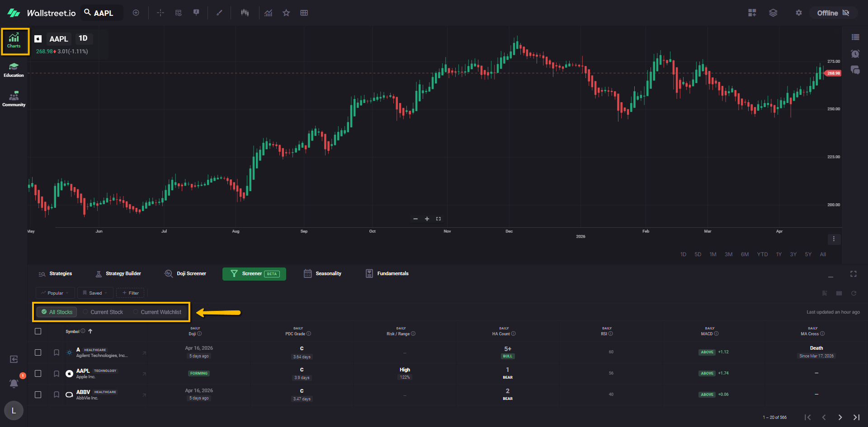This screenshot has height=427, width=868.
Task: Set the chart range to YTD
Action: [762, 254]
